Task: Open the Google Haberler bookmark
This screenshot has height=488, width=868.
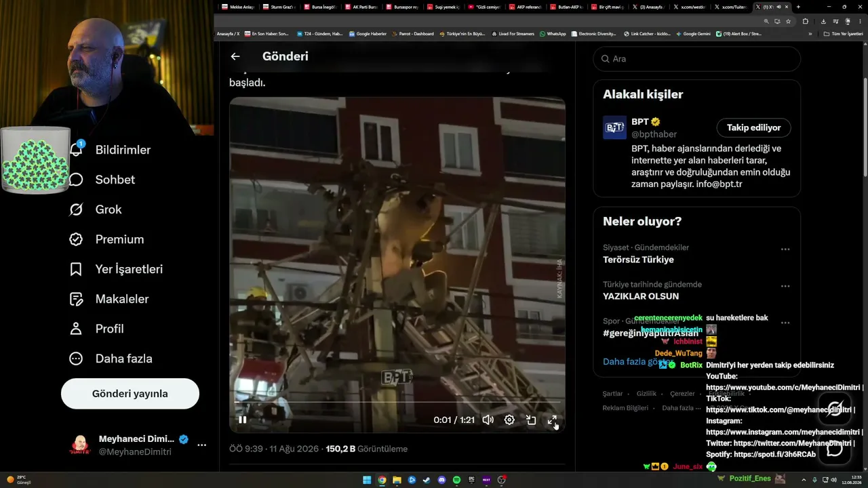Action: (x=368, y=34)
